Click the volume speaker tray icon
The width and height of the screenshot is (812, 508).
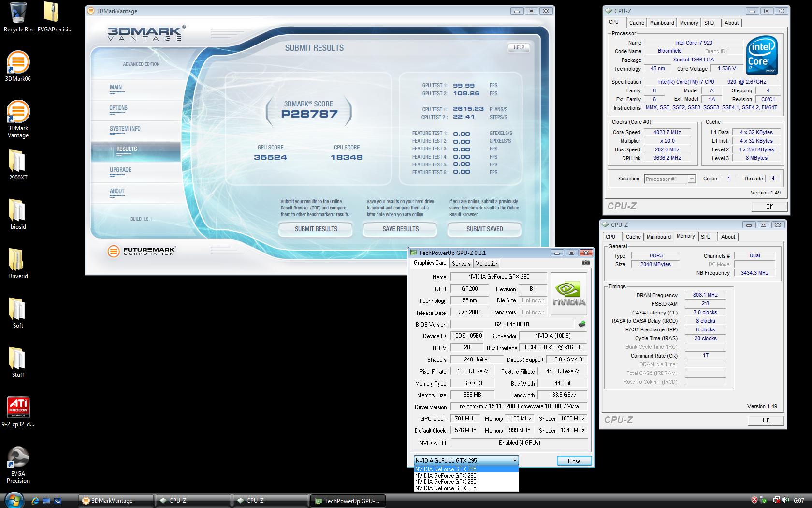(786, 500)
